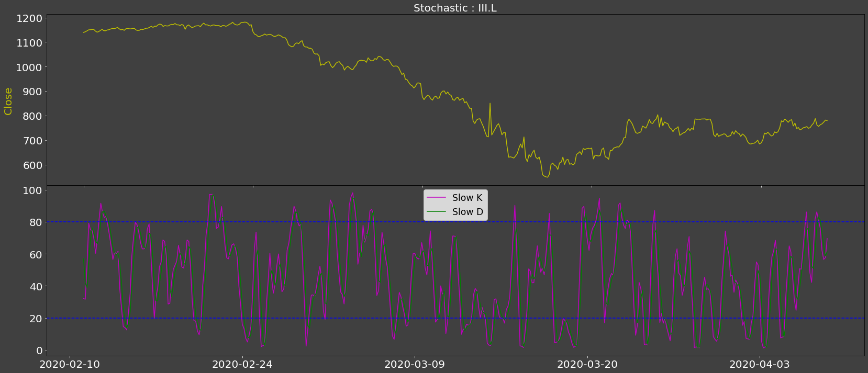Image resolution: width=868 pixels, height=373 pixels.
Task: Click the 2020-04-03 date label
Action: (x=759, y=364)
